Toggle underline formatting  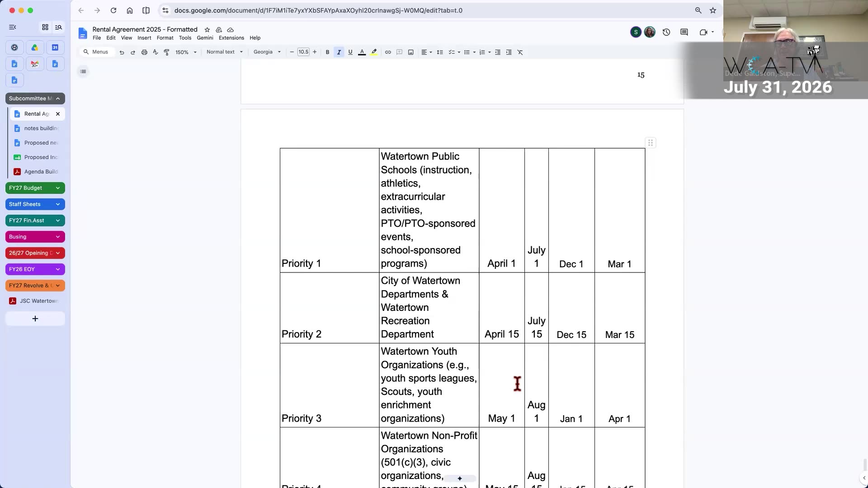pyautogui.click(x=350, y=52)
